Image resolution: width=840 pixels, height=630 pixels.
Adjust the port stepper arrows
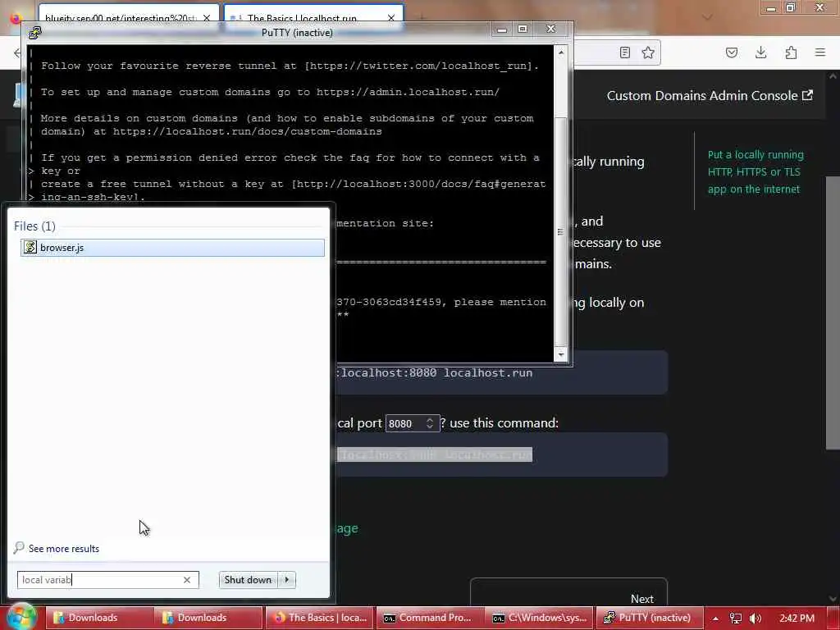click(430, 423)
